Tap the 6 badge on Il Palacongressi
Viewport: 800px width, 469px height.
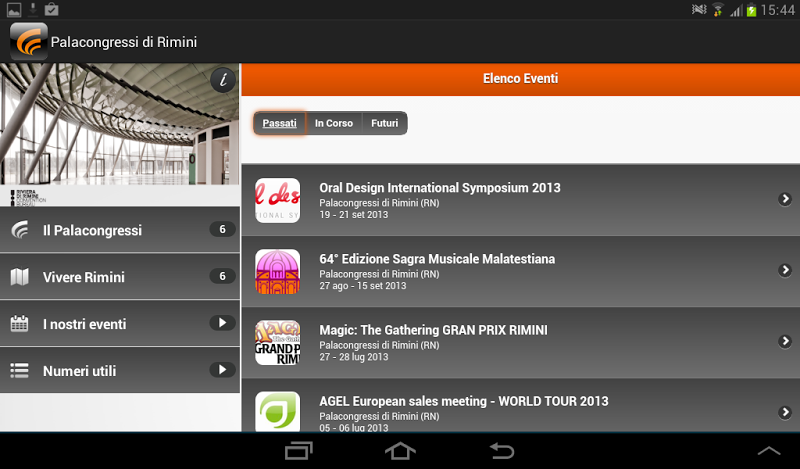pyautogui.click(x=222, y=229)
